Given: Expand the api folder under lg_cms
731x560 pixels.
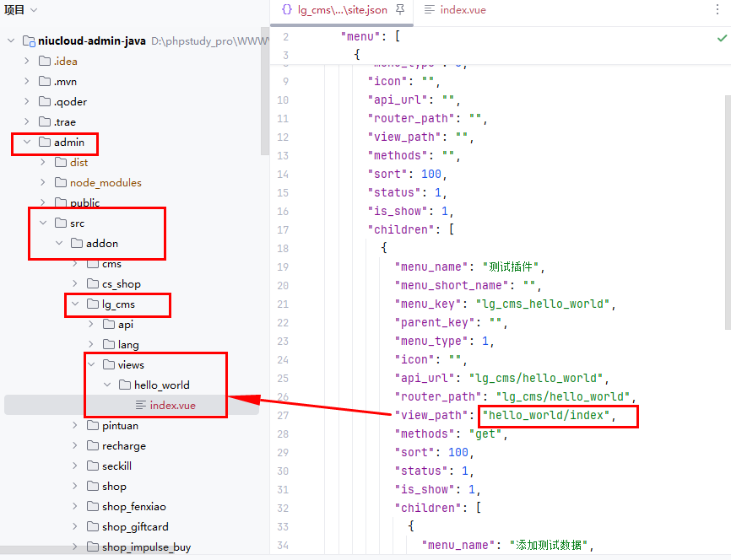Looking at the screenshot, I should point(92,325).
